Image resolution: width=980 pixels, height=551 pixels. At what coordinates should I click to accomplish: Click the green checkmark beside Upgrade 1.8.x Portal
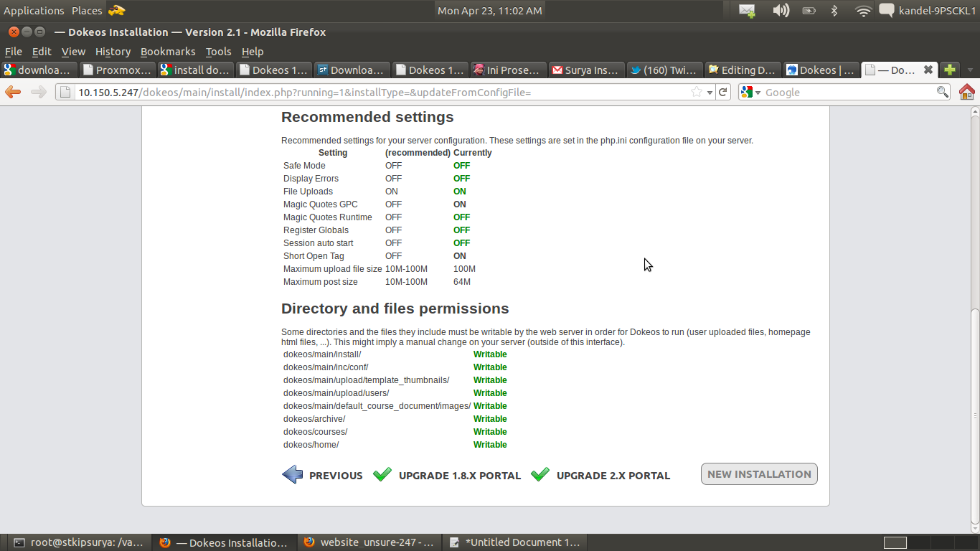click(x=382, y=474)
